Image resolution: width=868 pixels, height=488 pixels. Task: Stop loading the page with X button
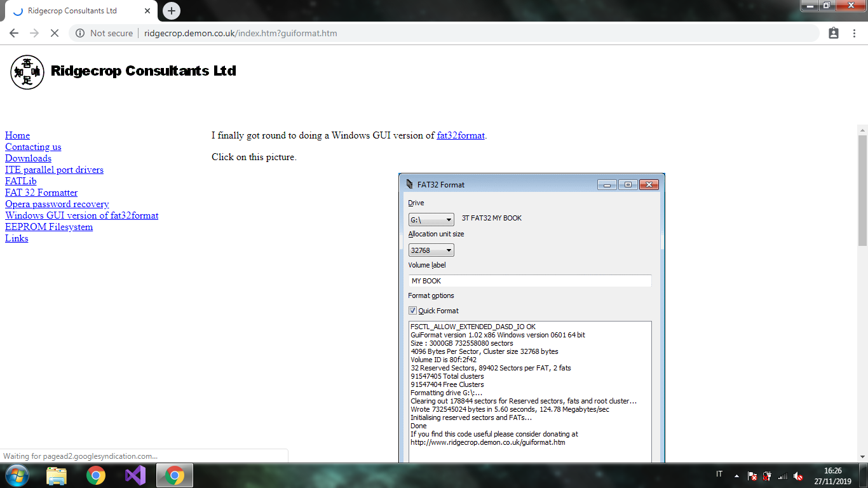(55, 33)
